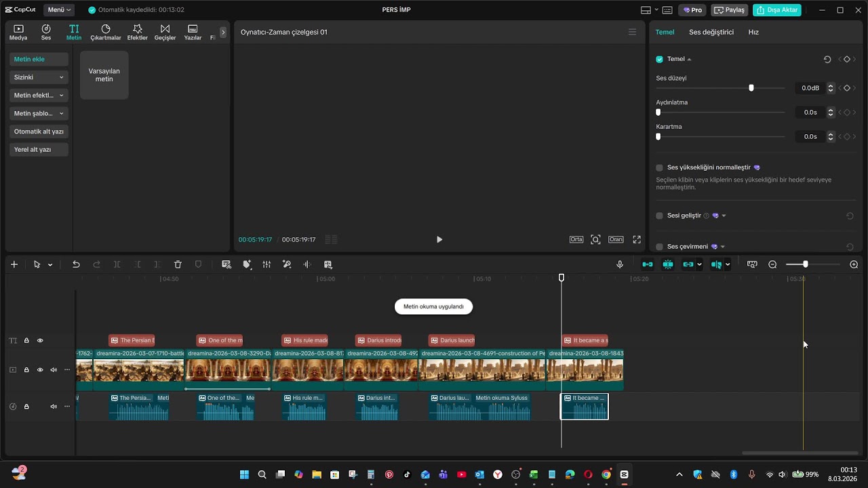868x488 pixels.
Task: Zoom out the timeline
Action: pos(772,264)
